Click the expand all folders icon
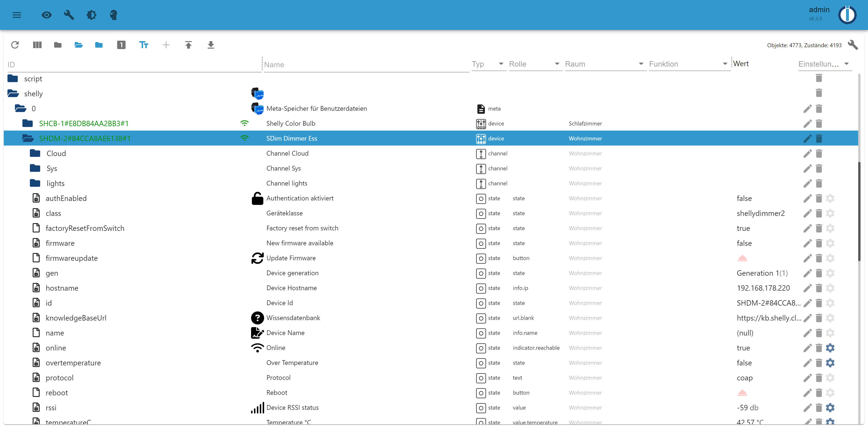868x428 pixels. (x=78, y=45)
